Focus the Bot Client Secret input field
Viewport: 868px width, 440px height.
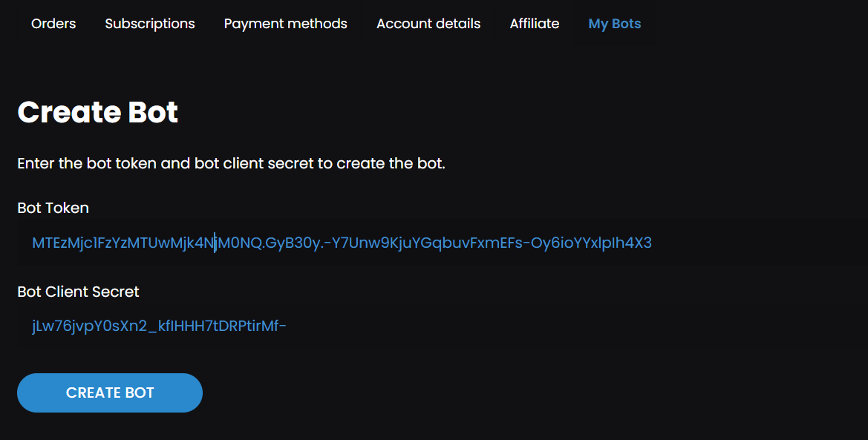point(520,326)
